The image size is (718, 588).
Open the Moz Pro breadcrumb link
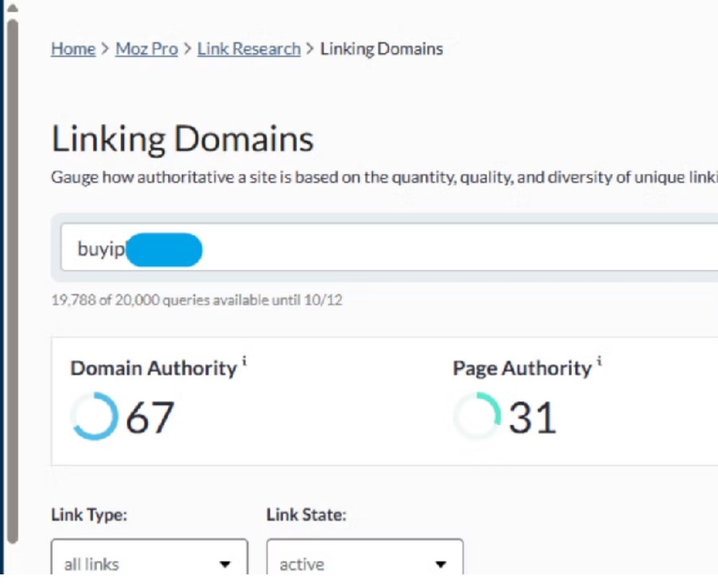[146, 48]
